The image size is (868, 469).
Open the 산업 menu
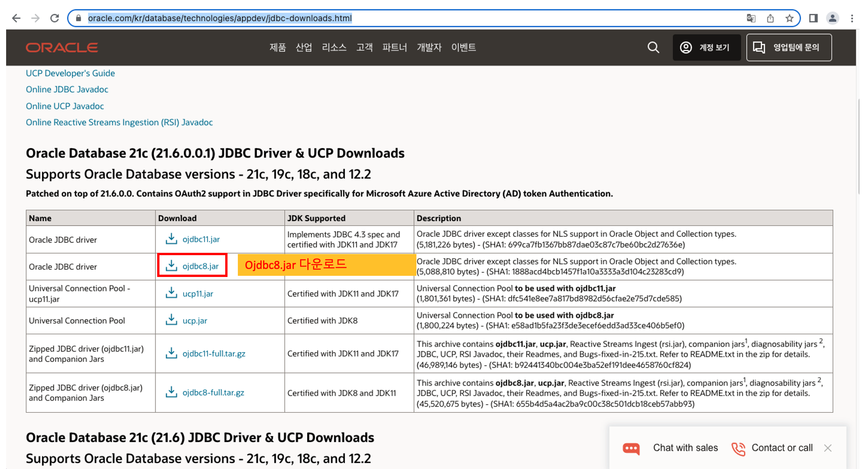304,47
